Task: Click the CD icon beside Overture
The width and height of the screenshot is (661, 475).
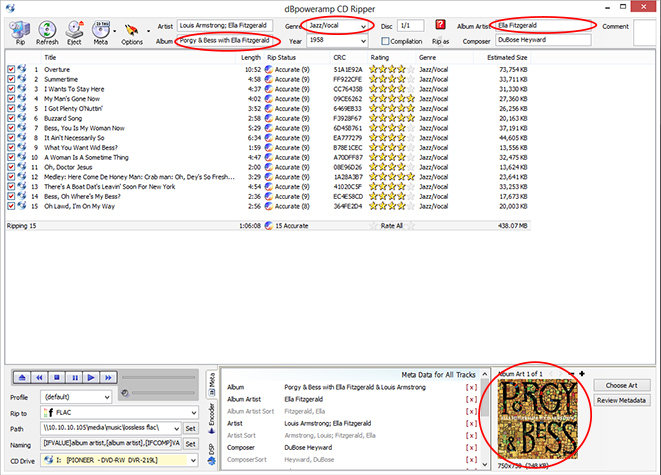Action: coord(22,69)
